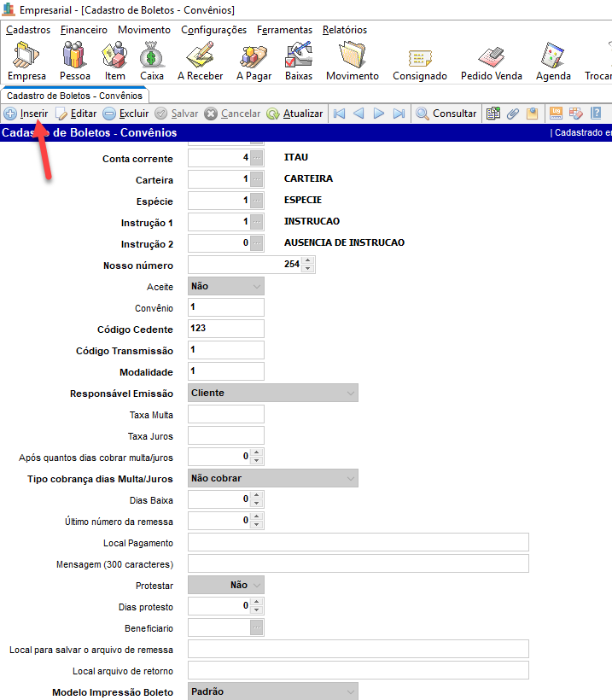Open the A Receber module

pyautogui.click(x=200, y=61)
